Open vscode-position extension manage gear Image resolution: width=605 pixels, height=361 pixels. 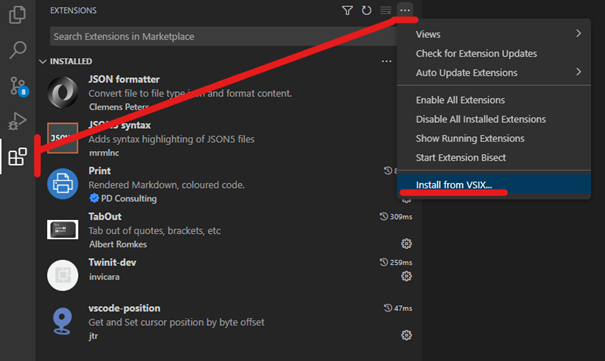[x=406, y=335]
